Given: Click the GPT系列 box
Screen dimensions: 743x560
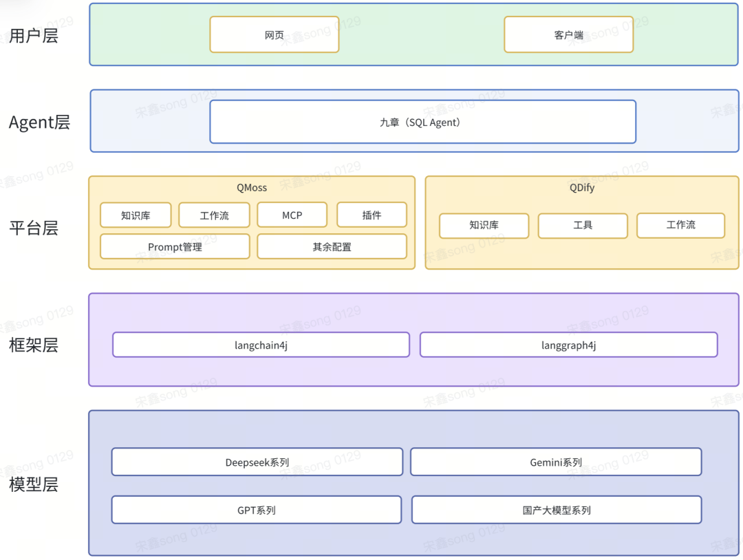Looking at the screenshot, I should point(257,510).
